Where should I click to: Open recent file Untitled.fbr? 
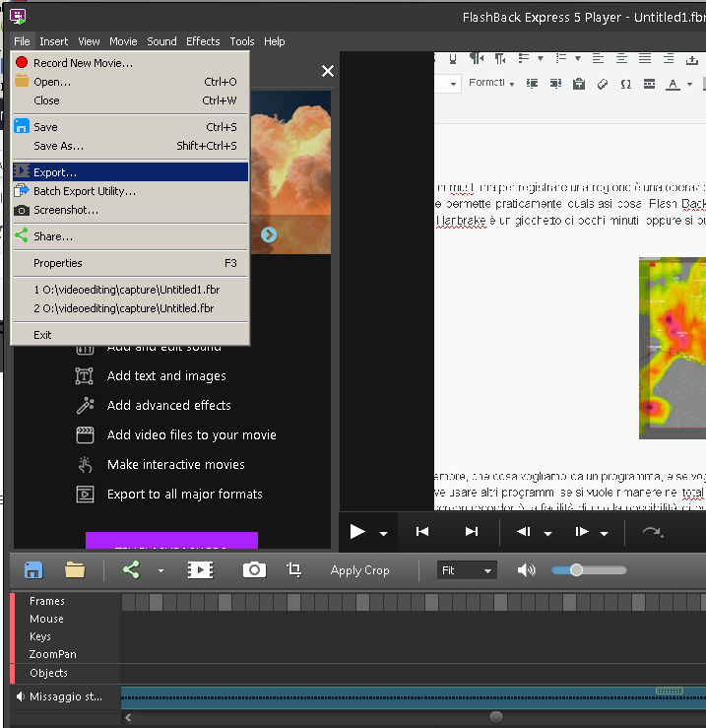pyautogui.click(x=130, y=308)
